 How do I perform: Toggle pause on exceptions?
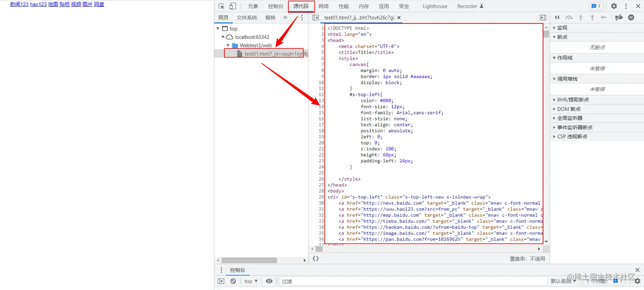631,17
